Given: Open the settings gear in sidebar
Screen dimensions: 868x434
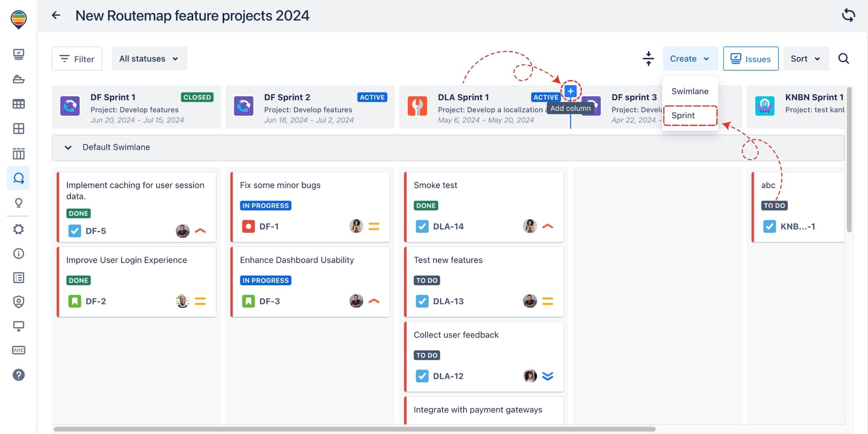Looking at the screenshot, I should click(19, 229).
